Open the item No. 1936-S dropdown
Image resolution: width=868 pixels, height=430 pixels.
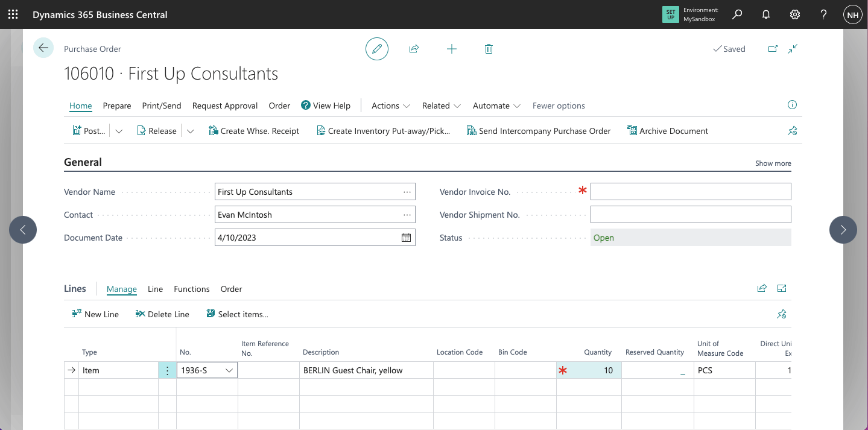229,370
